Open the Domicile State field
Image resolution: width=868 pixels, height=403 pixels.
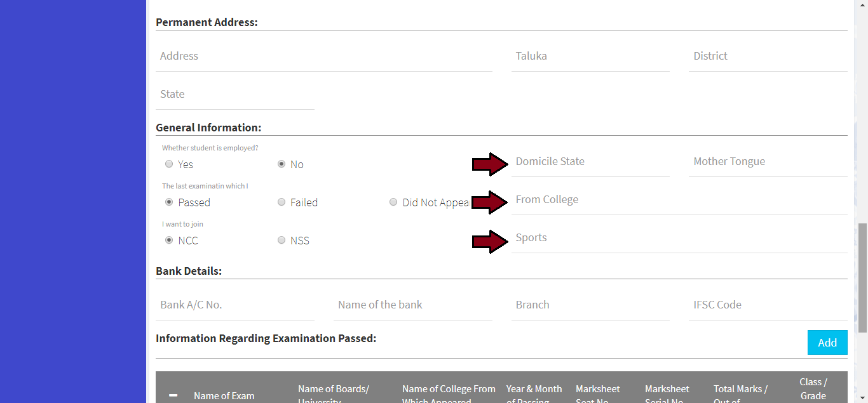click(590, 162)
